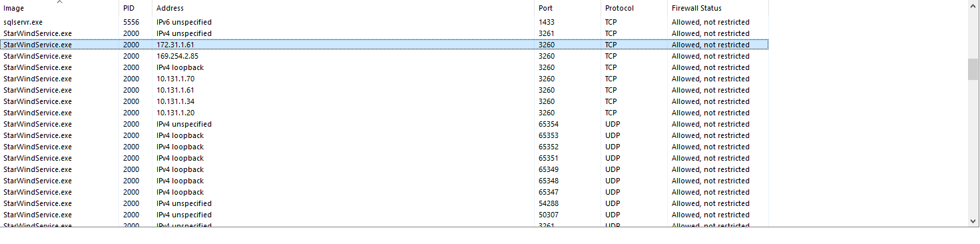Click the TCP cell in 10.131.1.34 row

tap(611, 101)
